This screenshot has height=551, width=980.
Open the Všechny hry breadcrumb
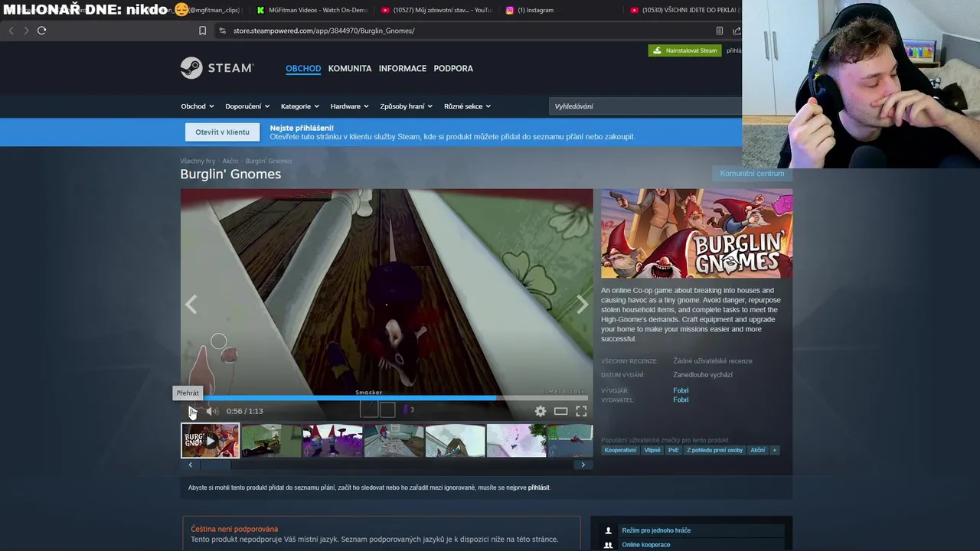198,161
